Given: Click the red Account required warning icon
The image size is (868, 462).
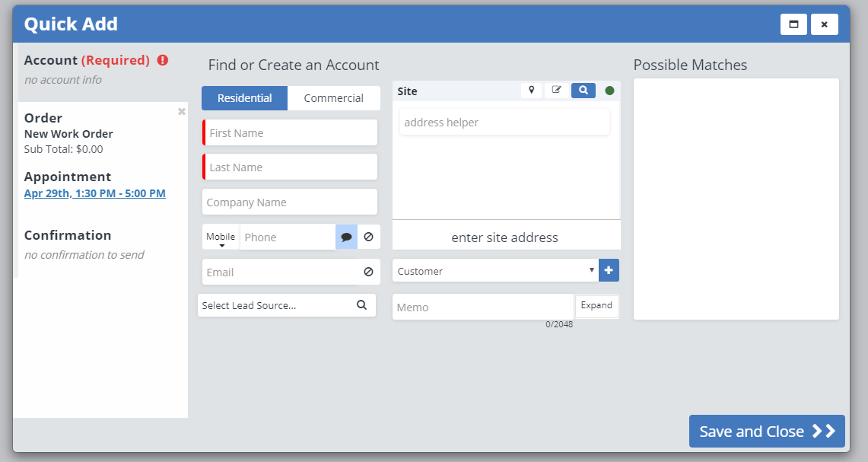Looking at the screenshot, I should (163, 60).
